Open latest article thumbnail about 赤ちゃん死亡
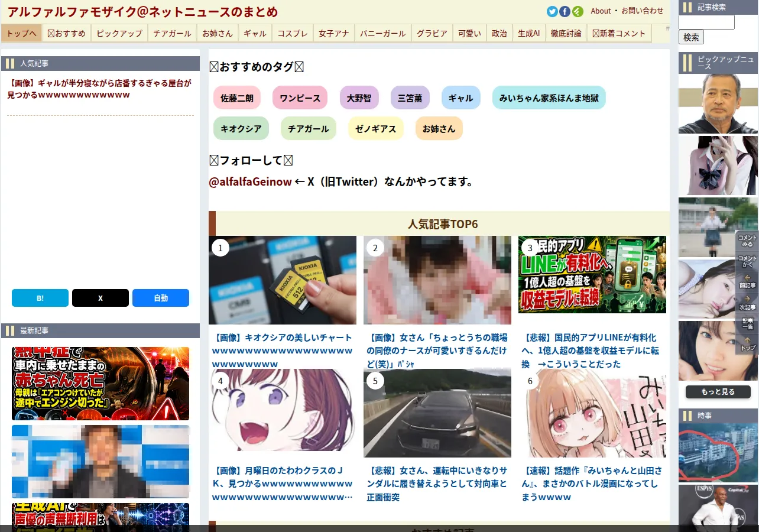 (100, 384)
